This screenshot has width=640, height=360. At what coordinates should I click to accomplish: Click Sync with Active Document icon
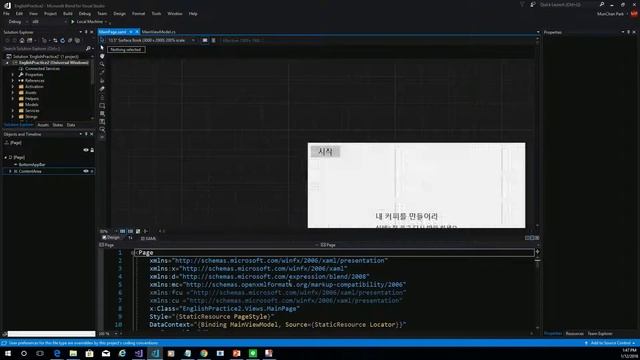tap(55, 40)
